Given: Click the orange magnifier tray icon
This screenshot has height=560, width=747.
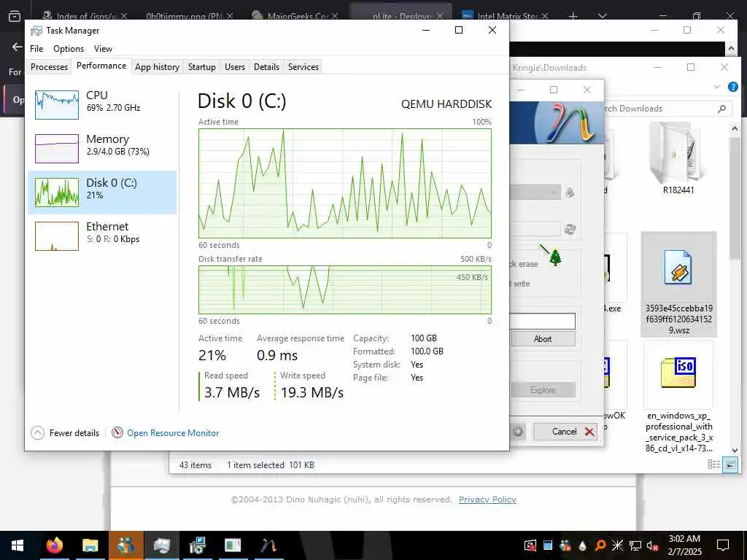Looking at the screenshot, I should [600, 545].
